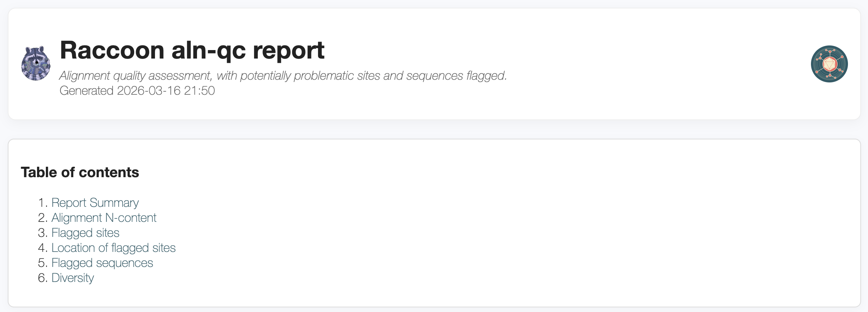
Task: Click list number 3 beside Flagged sites
Action: 42,233
